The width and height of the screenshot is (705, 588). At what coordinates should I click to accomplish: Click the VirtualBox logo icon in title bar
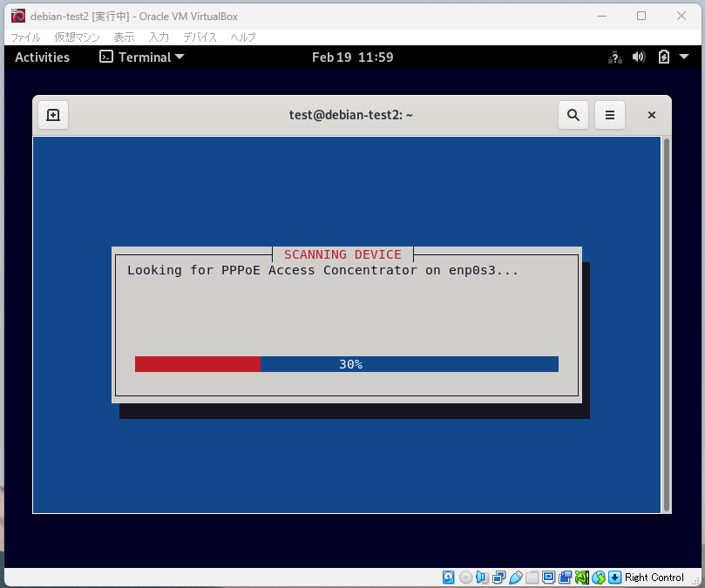tap(18, 17)
